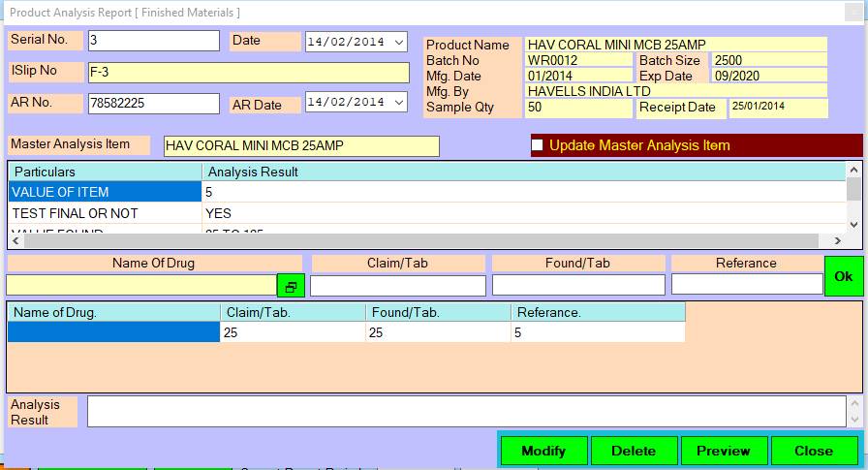Click the Claim/Tab entry field

pyautogui.click(x=397, y=286)
